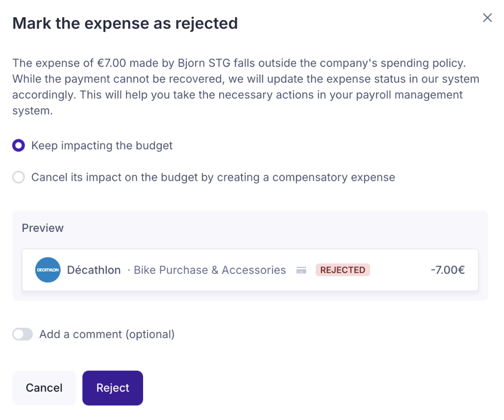Select the compensatory expense radio button
504x420 pixels.
coord(19,177)
